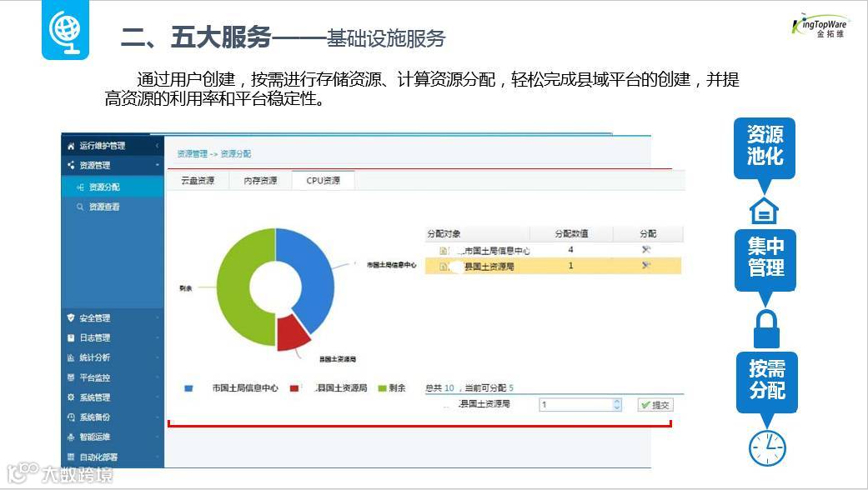Sort by 分配数值 column header
The height and width of the screenshot is (490, 868).
pyautogui.click(x=571, y=234)
